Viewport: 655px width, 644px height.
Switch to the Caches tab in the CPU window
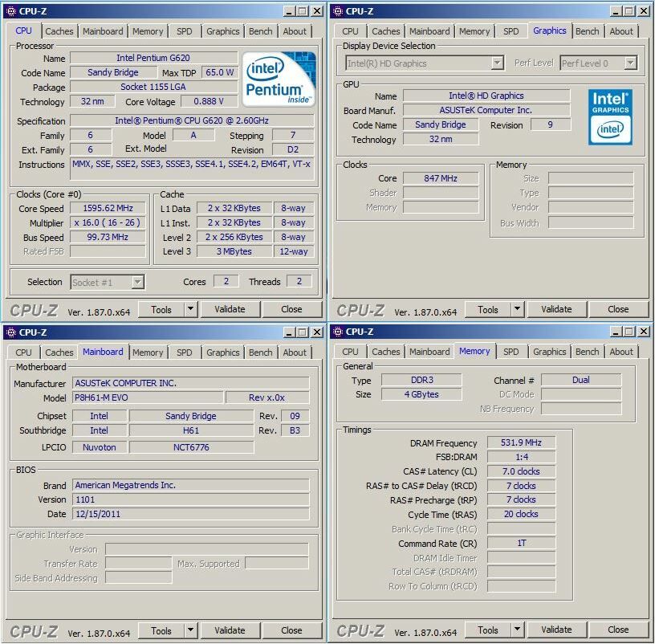[x=59, y=31]
